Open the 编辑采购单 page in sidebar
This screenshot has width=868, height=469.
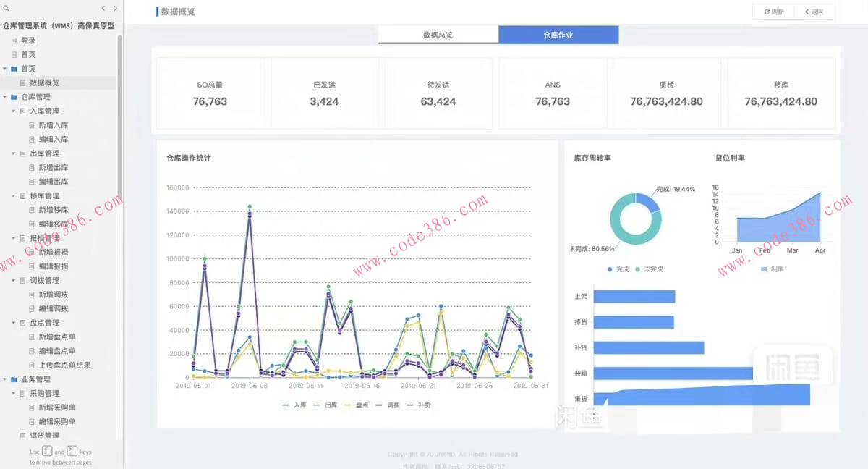tap(57, 421)
